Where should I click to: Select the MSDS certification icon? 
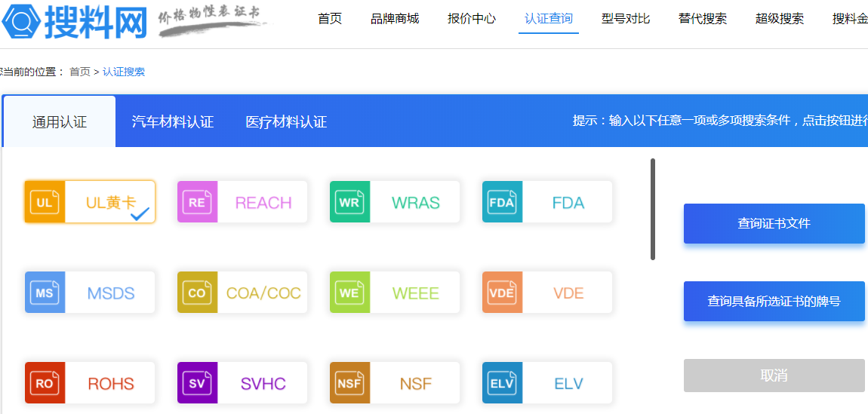click(45, 293)
